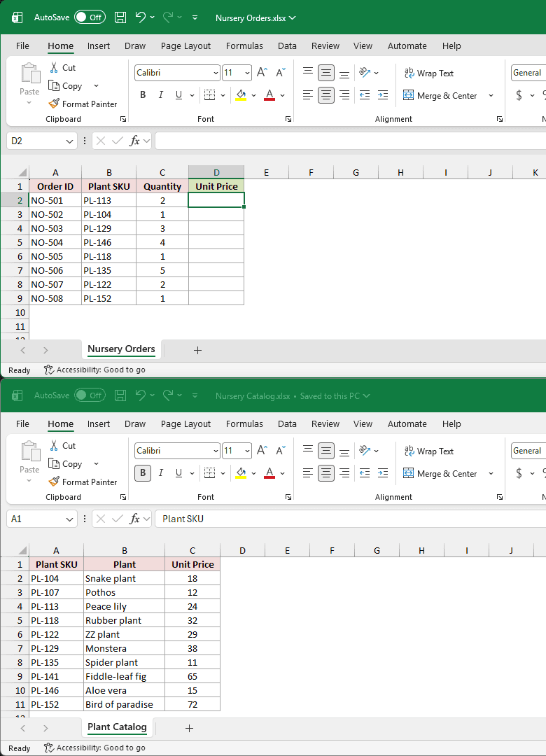The height and width of the screenshot is (756, 546).
Task: Open Calibri font dropdown in Nursery Catalog
Action: pos(216,451)
